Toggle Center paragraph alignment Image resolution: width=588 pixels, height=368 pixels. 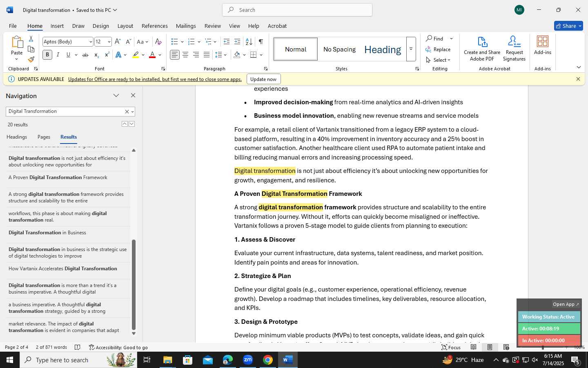coord(185,55)
